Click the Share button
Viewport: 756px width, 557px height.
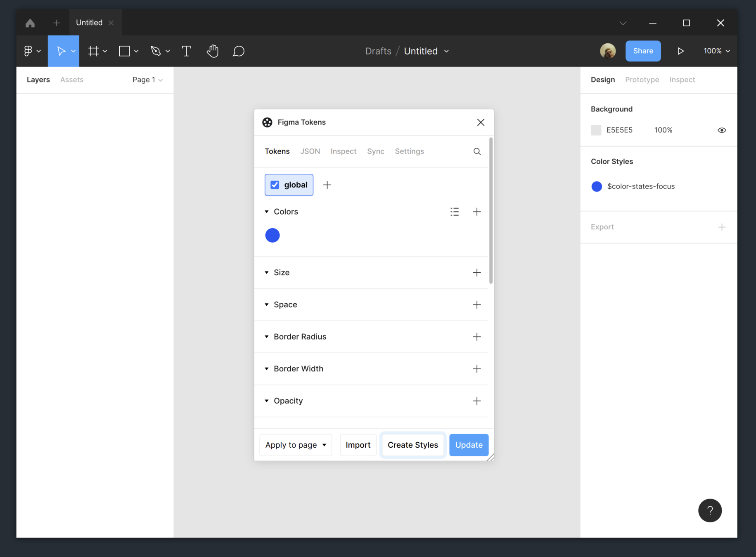coord(643,51)
